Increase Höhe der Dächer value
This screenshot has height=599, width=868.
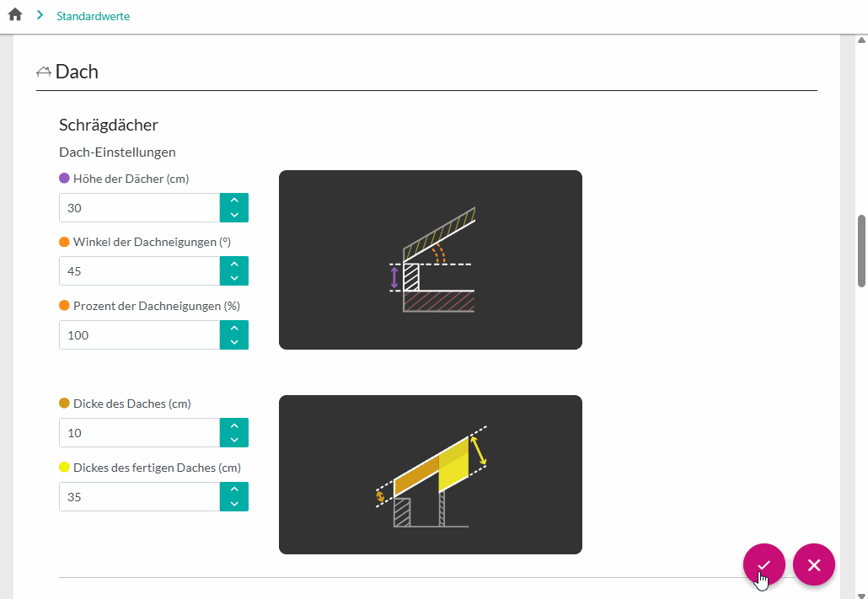tap(234, 201)
